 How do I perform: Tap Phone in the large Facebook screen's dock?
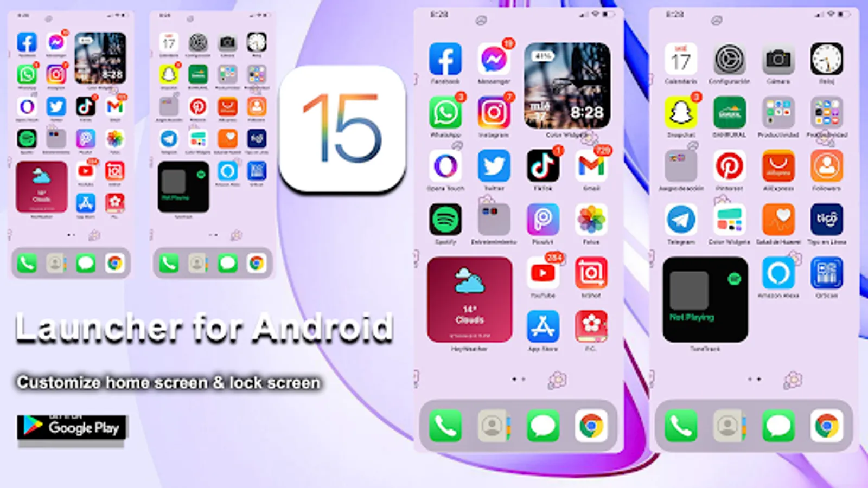445,426
